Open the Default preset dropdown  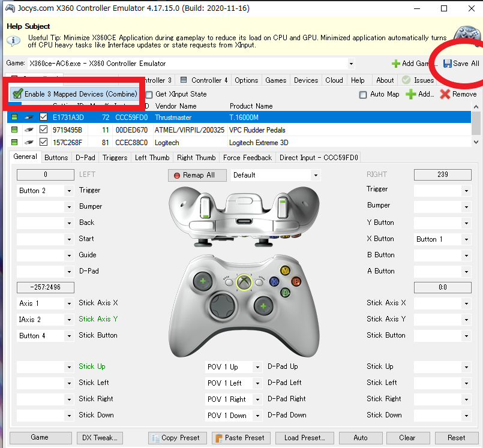click(x=316, y=175)
